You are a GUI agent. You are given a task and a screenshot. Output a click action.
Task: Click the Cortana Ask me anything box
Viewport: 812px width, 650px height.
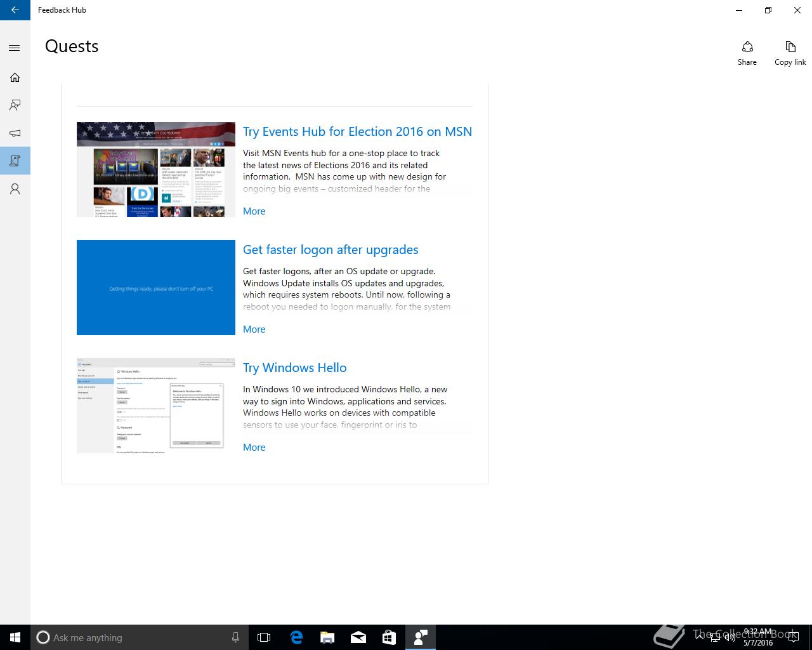pos(139,637)
